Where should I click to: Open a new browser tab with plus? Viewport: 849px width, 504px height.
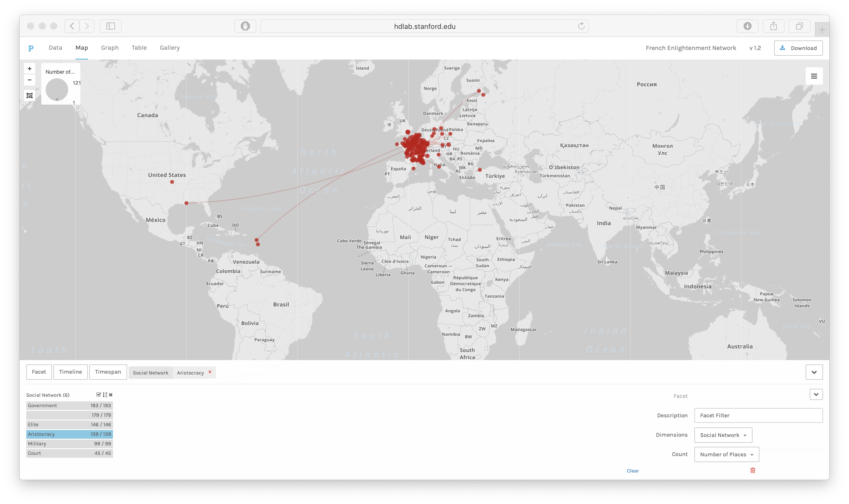pyautogui.click(x=822, y=30)
